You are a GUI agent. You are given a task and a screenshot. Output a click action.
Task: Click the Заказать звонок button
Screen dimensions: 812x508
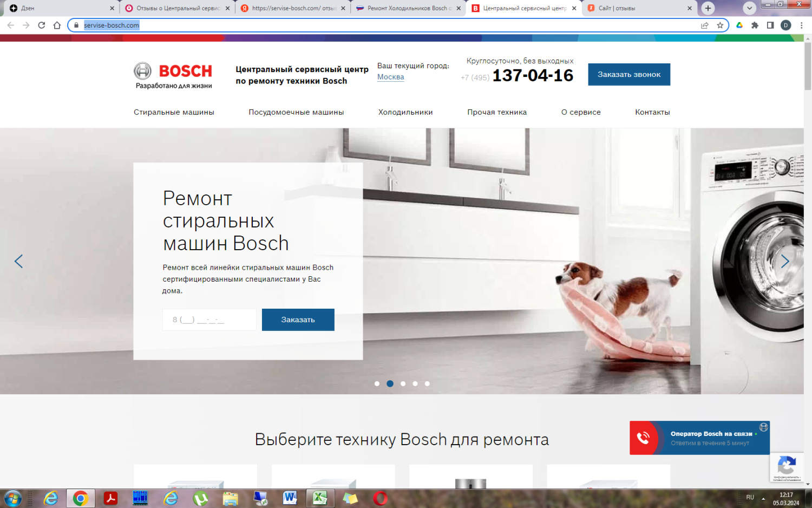tap(629, 74)
